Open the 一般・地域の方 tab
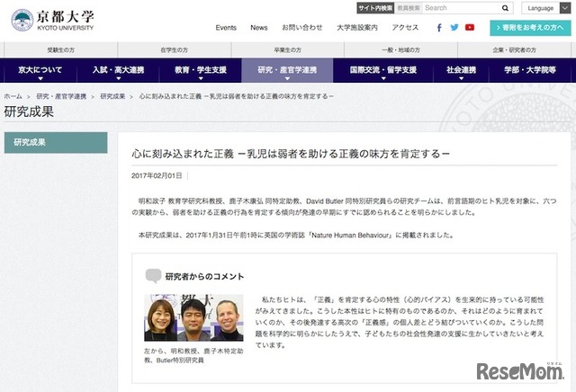The image size is (576, 392). click(x=400, y=50)
